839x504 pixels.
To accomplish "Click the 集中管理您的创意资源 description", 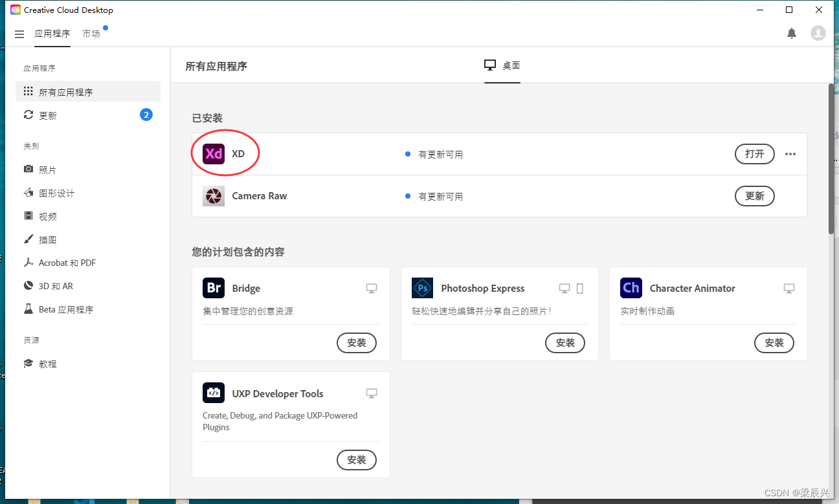I will coord(248,311).
